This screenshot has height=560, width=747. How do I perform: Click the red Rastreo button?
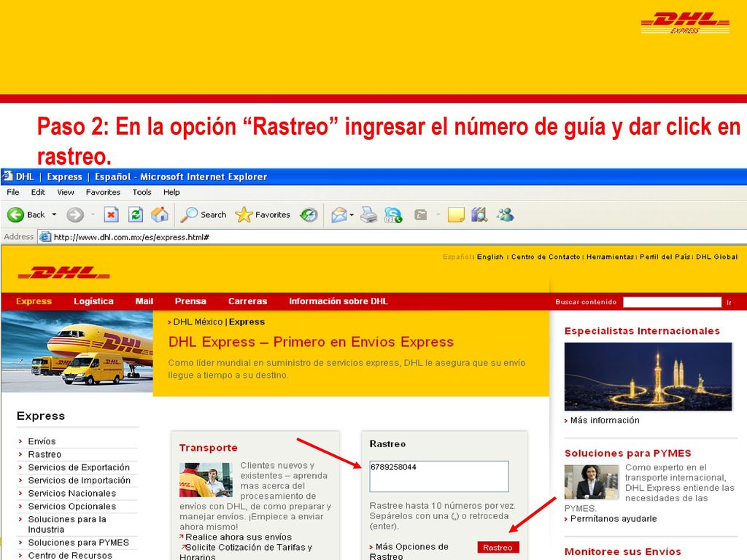coord(498,547)
